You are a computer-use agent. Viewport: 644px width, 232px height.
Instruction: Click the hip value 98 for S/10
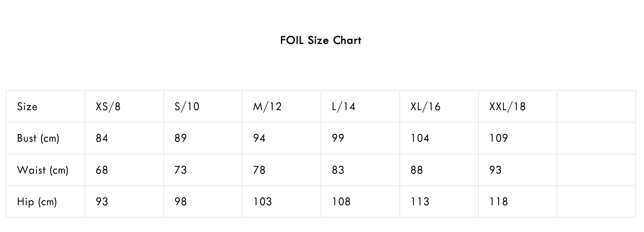click(181, 202)
